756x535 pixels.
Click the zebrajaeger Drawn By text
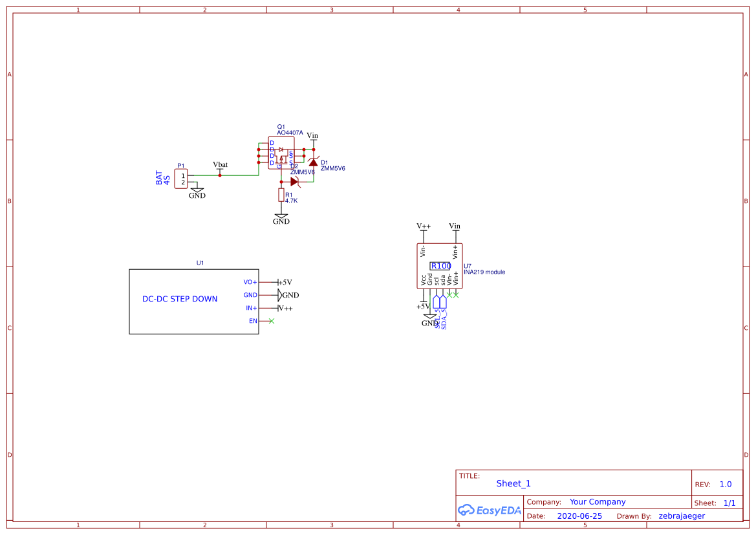click(682, 516)
